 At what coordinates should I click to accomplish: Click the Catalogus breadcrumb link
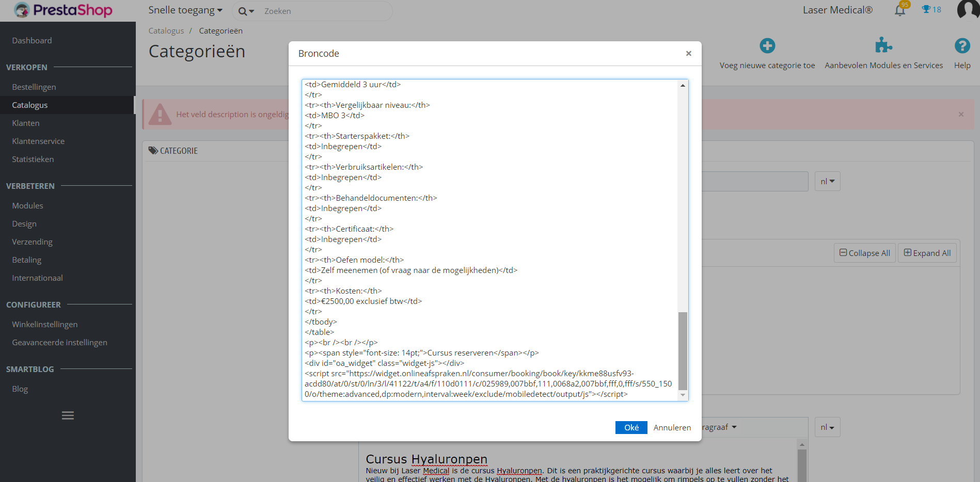pos(166,31)
